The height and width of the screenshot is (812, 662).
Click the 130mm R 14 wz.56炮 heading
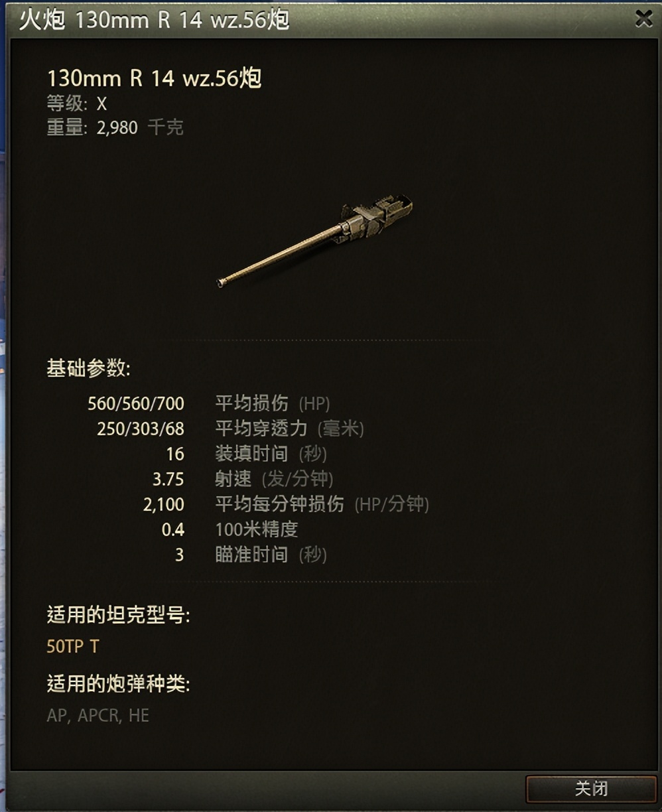coord(154,78)
